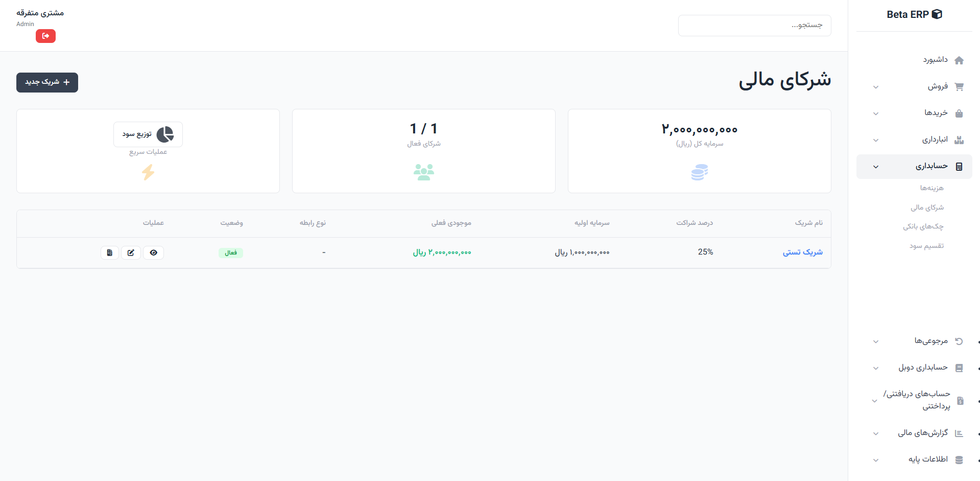Image resolution: width=980 pixels, height=481 pixels.
Task: Click the موجودی فعلی column header
Action: point(451,223)
